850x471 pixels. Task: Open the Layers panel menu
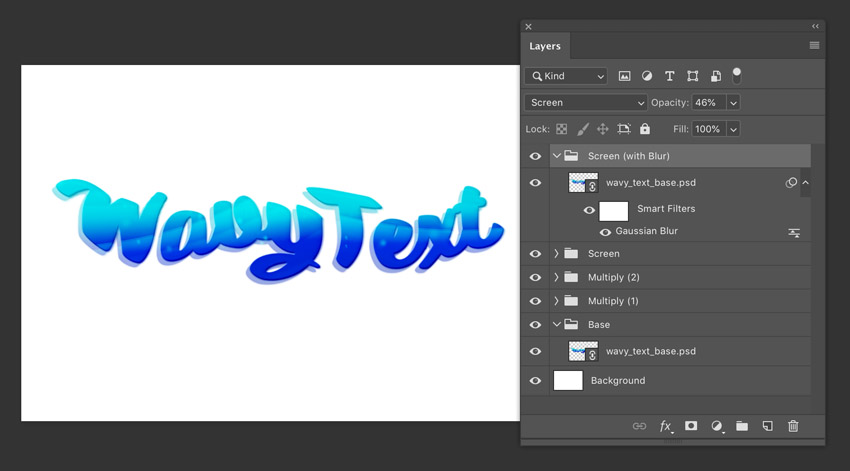pos(814,46)
